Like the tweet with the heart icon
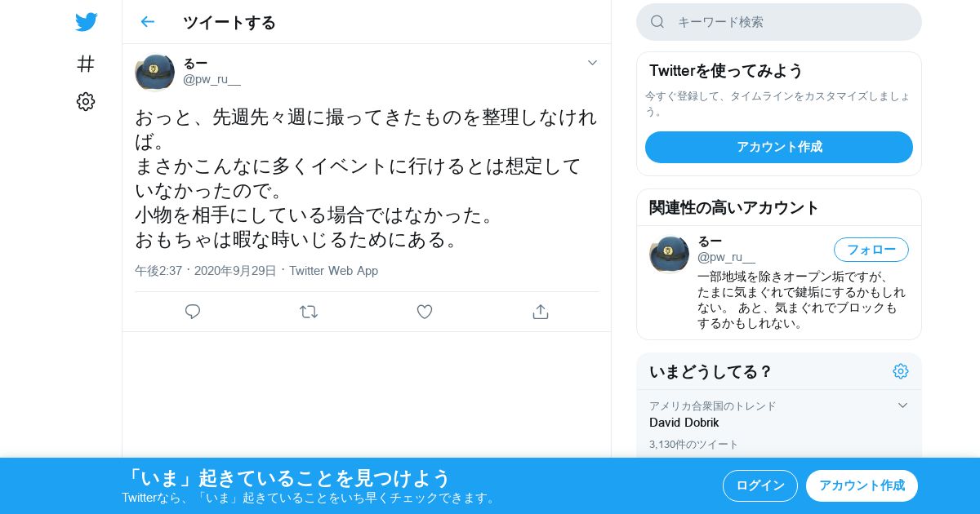 (x=425, y=312)
